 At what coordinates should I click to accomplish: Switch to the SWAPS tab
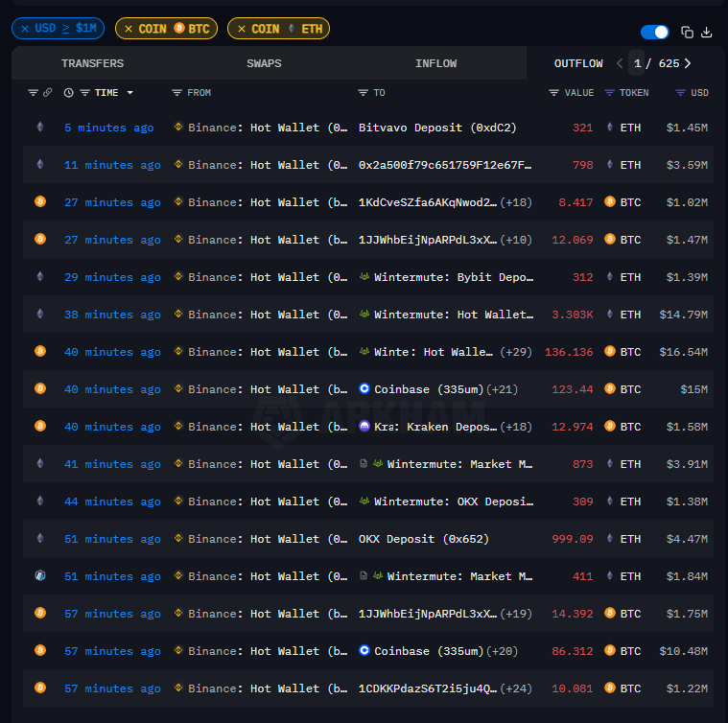264,63
